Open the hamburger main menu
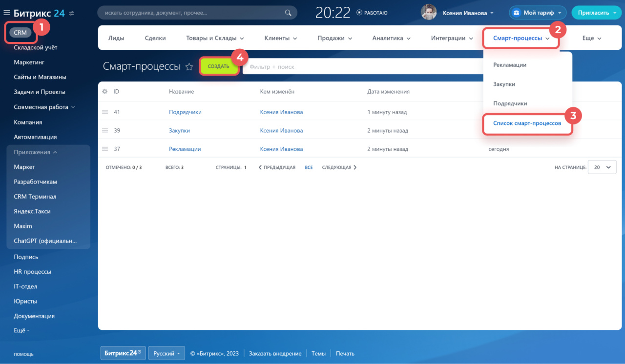 point(7,13)
